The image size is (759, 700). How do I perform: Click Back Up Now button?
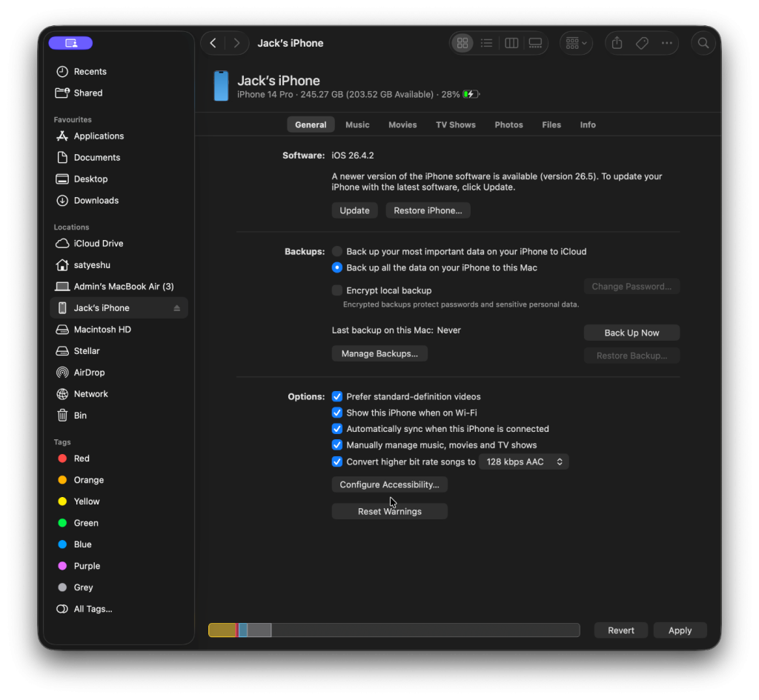click(x=632, y=333)
